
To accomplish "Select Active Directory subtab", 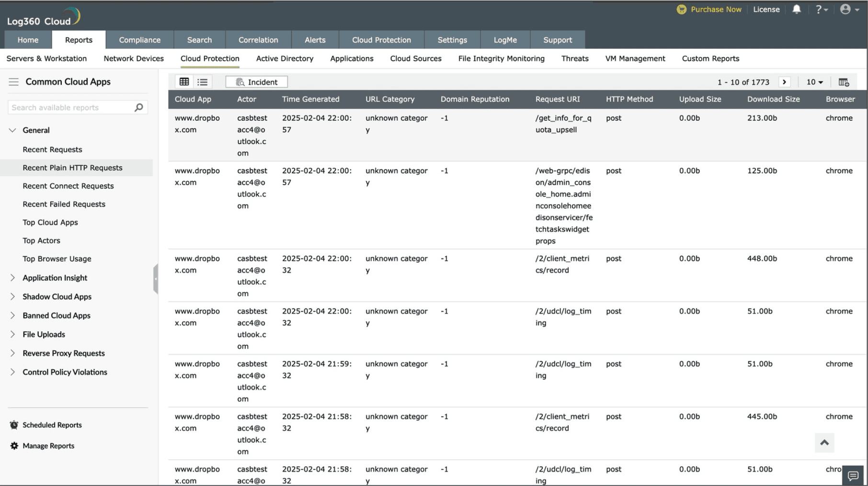I will click(285, 58).
